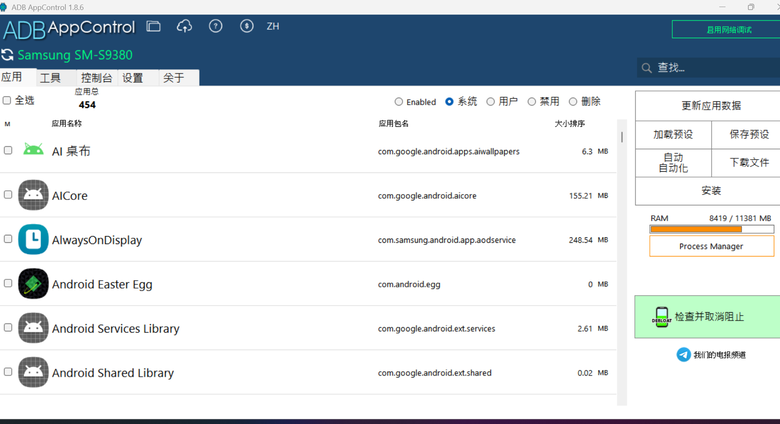
Task: Sort by 应用名称 column header
Action: (67, 123)
